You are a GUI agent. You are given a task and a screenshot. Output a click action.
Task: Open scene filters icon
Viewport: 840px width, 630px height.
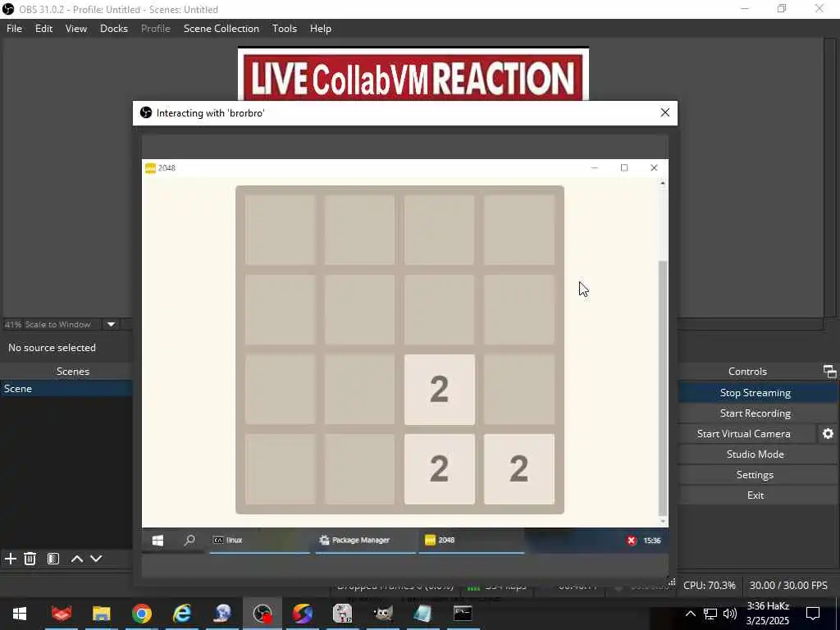click(53, 559)
